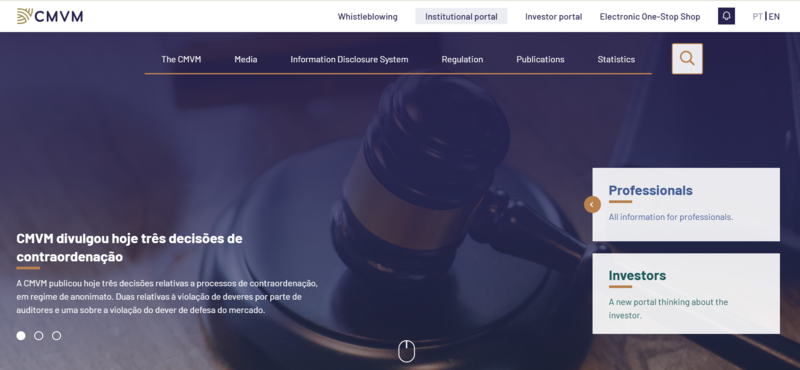
Task: Click 'All information for professionals.' text
Action: pyautogui.click(x=670, y=217)
